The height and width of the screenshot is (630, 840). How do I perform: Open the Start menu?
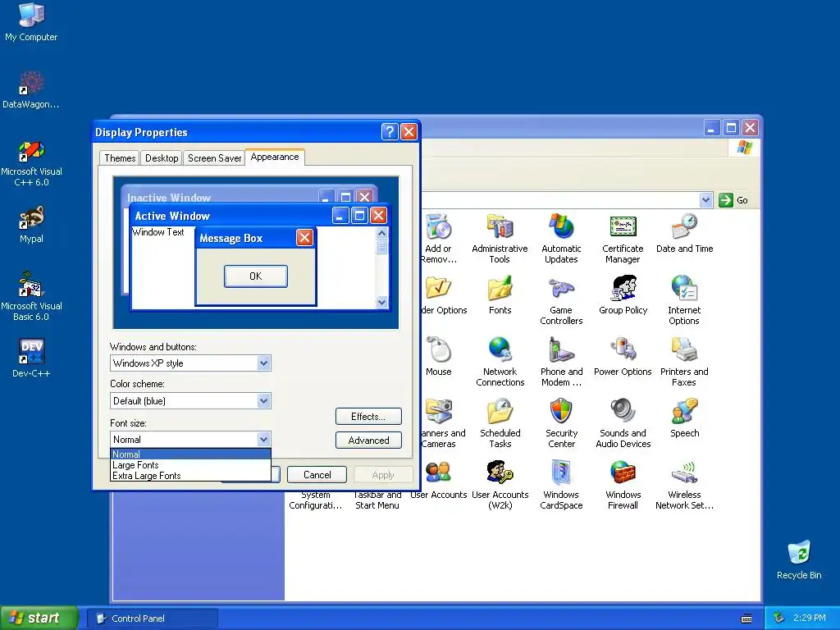pyautogui.click(x=39, y=618)
